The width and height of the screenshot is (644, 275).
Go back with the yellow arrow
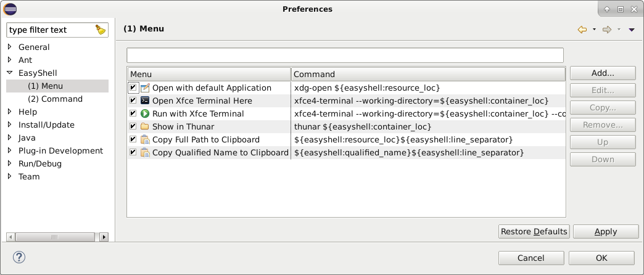point(582,30)
